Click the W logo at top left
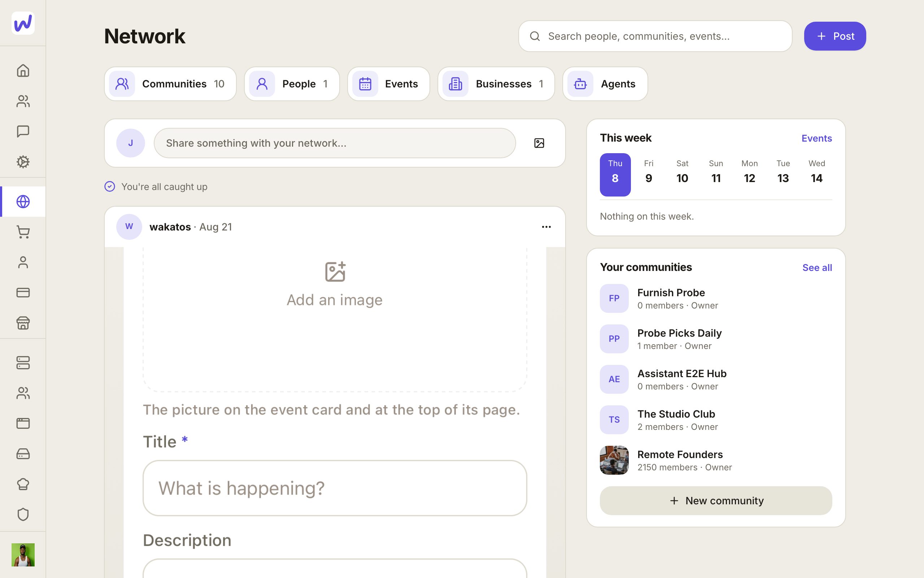This screenshot has width=924, height=578. click(23, 23)
